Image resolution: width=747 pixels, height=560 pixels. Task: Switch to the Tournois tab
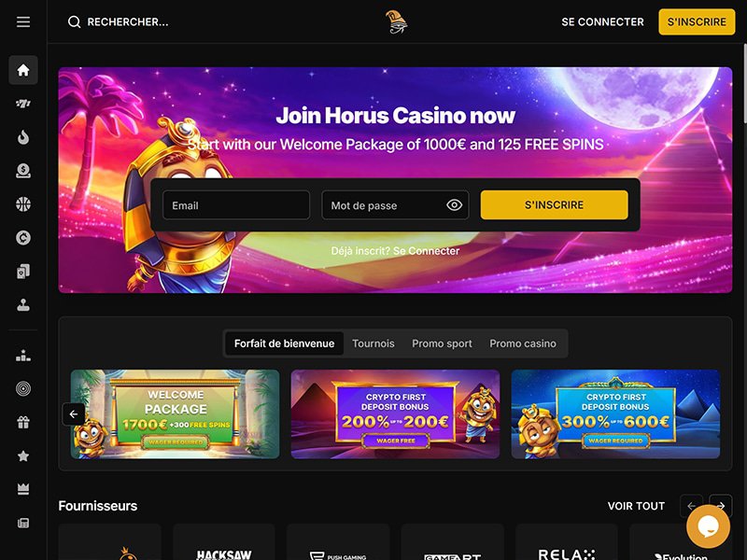[x=373, y=343]
